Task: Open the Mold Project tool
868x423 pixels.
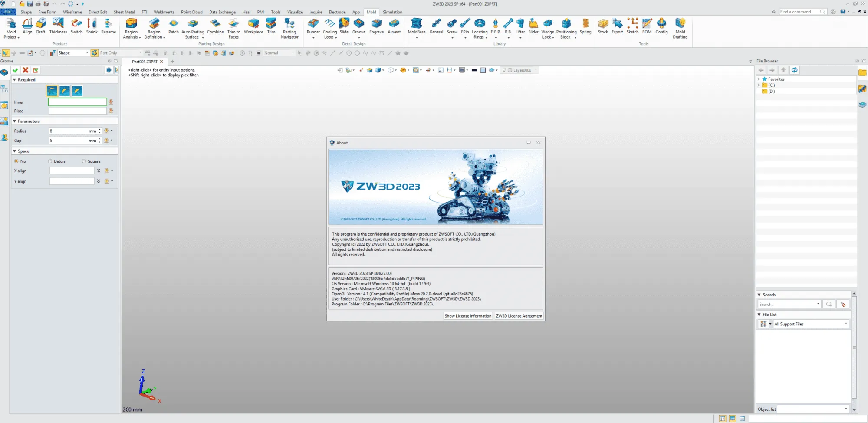Action: [x=11, y=28]
